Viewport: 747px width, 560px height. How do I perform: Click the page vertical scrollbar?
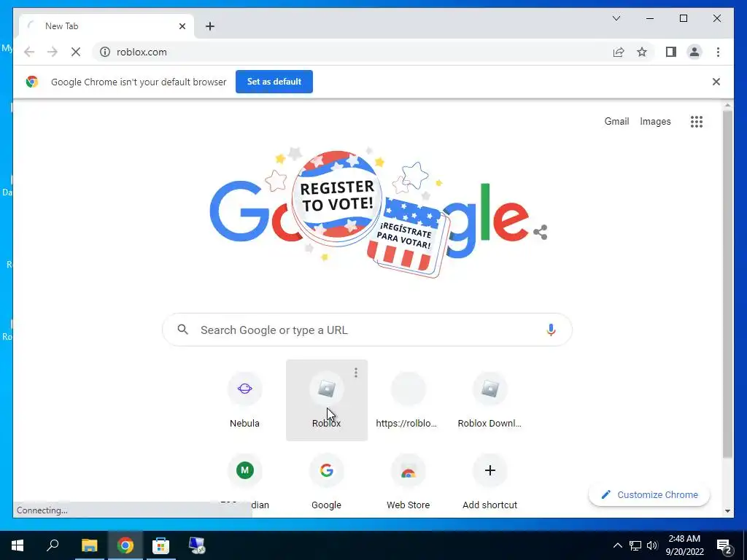pos(727,284)
